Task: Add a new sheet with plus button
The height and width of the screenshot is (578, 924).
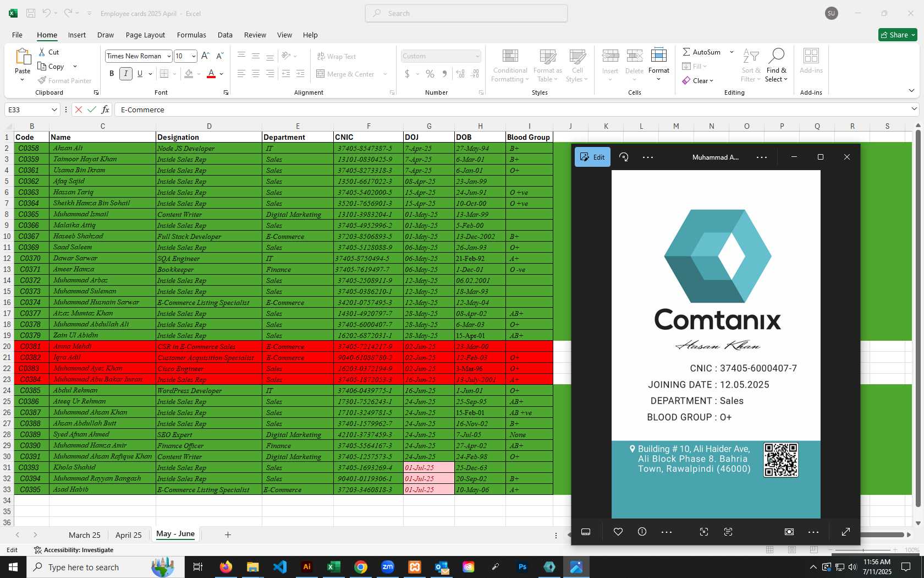Action: (x=228, y=535)
